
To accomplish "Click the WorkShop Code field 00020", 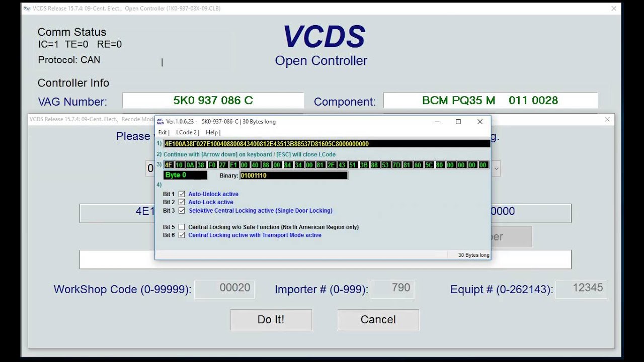I will [224, 289].
